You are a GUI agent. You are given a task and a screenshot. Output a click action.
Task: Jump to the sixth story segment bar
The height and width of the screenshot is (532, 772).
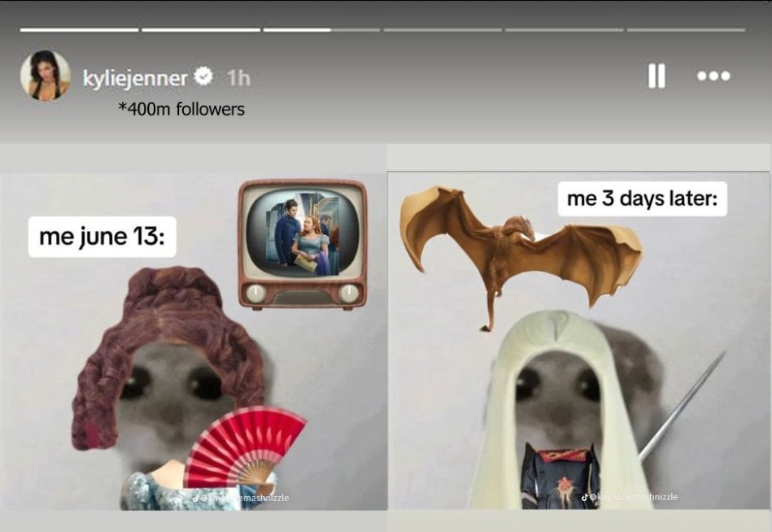pyautogui.click(x=686, y=30)
